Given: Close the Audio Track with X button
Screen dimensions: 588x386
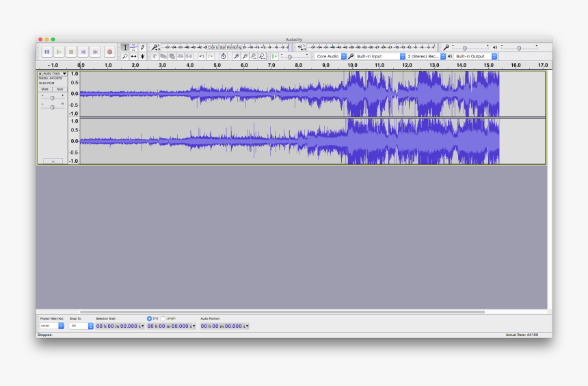Looking at the screenshot, I should point(40,74).
